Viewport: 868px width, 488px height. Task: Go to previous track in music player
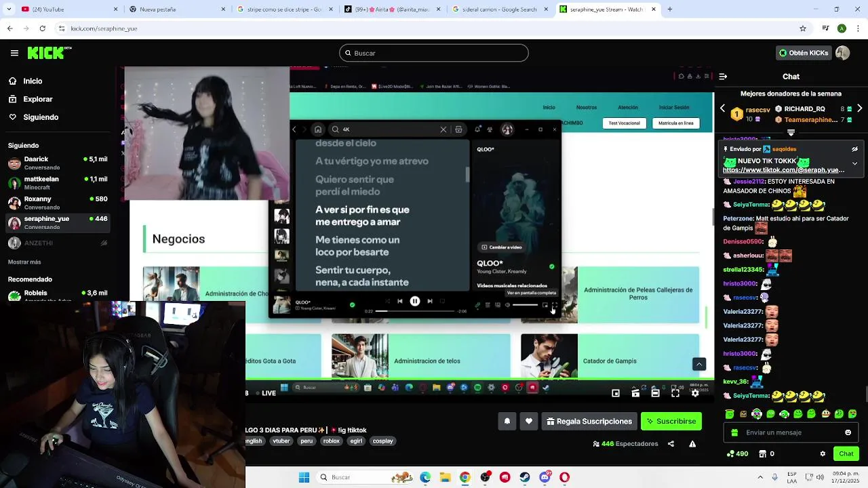pyautogui.click(x=400, y=301)
